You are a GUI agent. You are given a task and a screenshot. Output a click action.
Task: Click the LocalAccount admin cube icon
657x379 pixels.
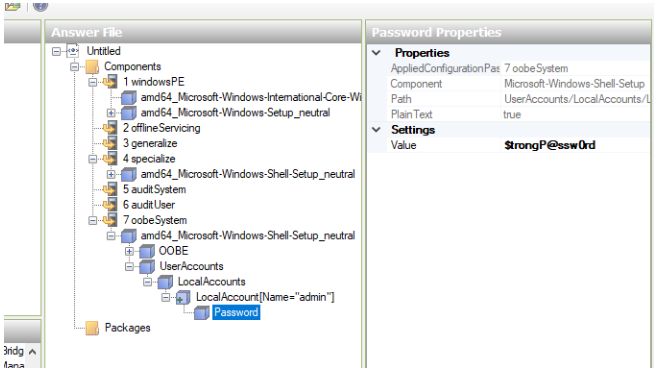183,297
